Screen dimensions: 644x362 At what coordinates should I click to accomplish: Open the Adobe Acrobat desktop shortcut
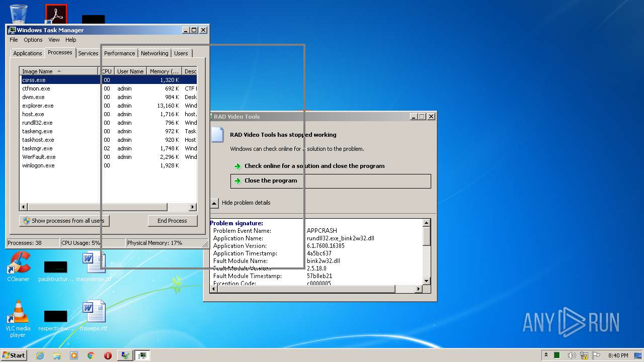56,15
